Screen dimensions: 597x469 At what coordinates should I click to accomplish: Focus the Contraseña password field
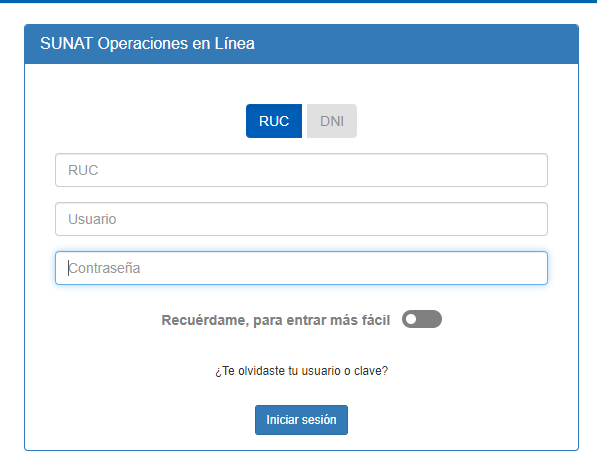coord(301,268)
